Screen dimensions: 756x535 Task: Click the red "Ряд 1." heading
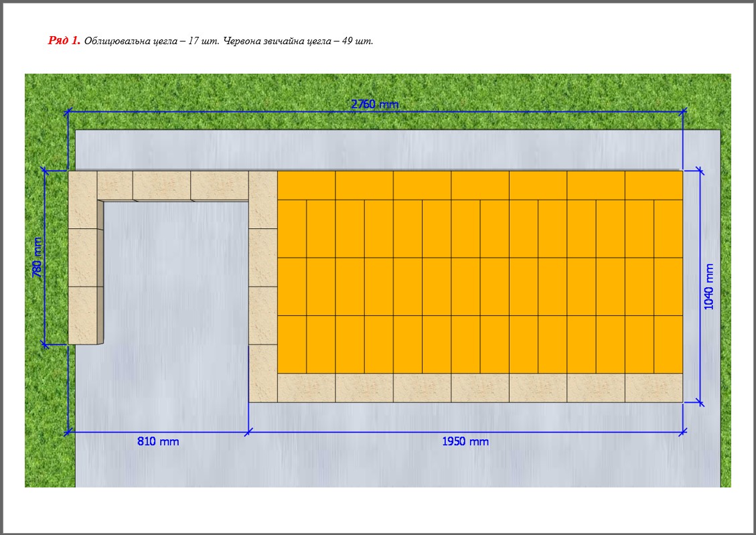[64, 41]
